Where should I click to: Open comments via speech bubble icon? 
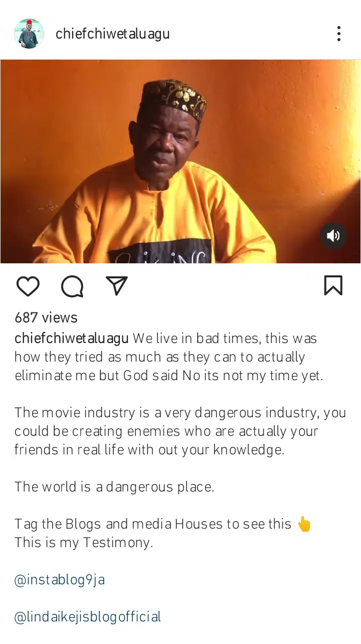(72, 286)
